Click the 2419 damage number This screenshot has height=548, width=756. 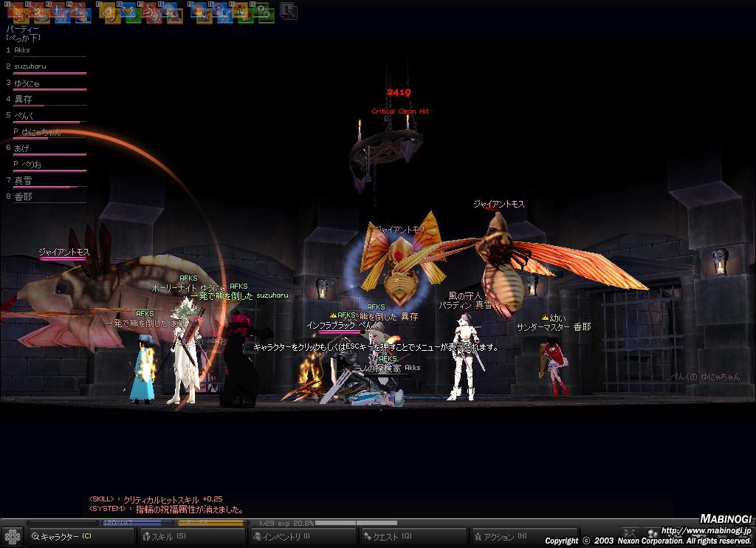click(399, 92)
